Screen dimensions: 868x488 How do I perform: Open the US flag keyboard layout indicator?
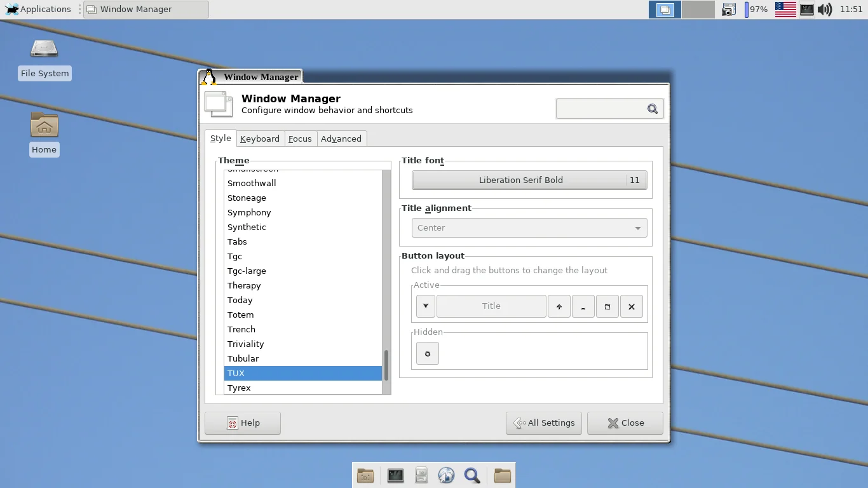coord(785,10)
